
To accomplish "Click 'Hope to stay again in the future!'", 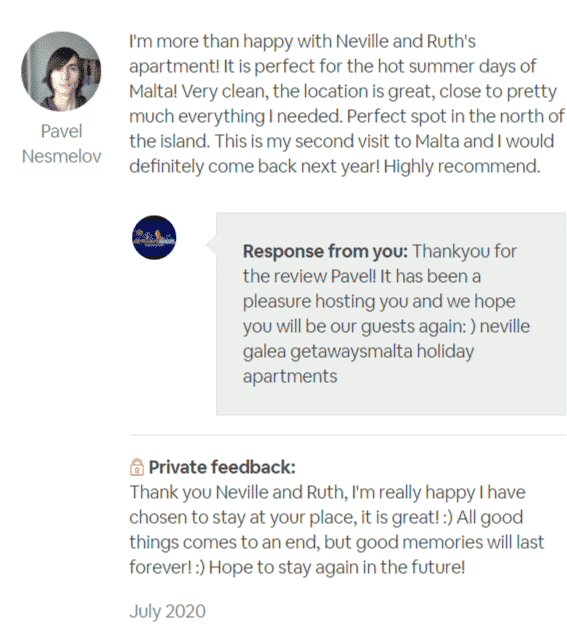I will (337, 567).
